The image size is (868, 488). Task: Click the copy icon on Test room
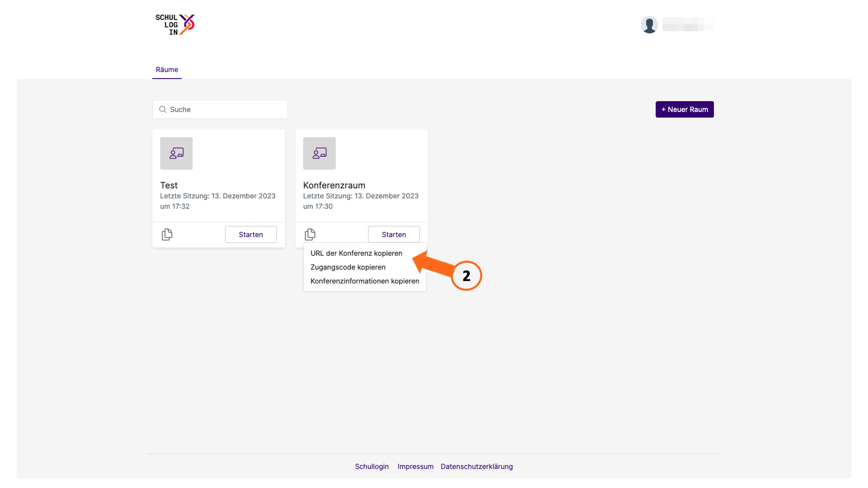coord(167,235)
